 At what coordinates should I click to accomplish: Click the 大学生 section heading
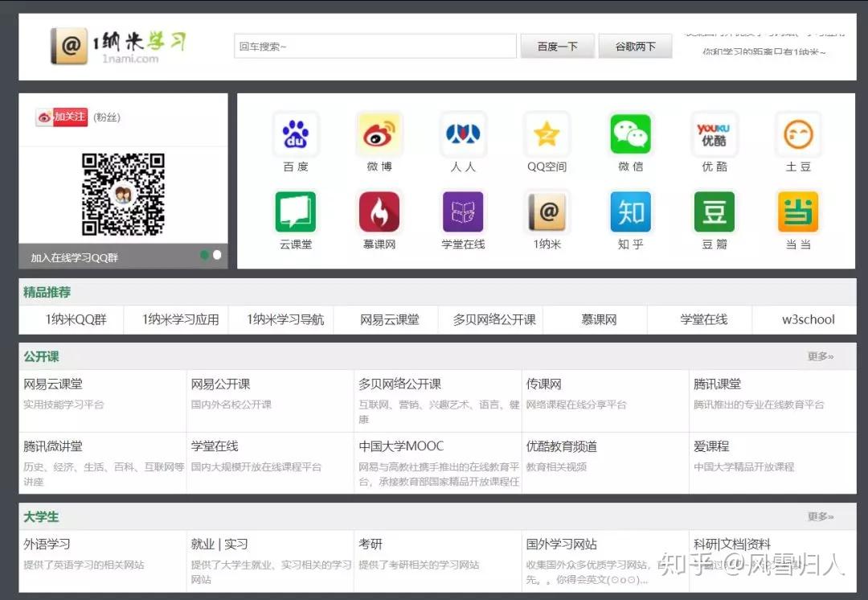[x=41, y=516]
